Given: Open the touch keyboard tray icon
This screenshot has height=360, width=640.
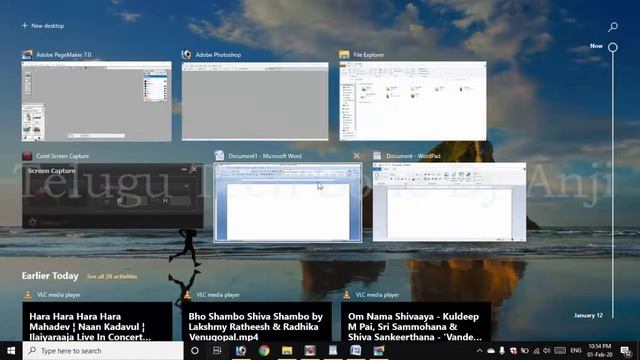Looking at the screenshot, I should pos(560,351).
